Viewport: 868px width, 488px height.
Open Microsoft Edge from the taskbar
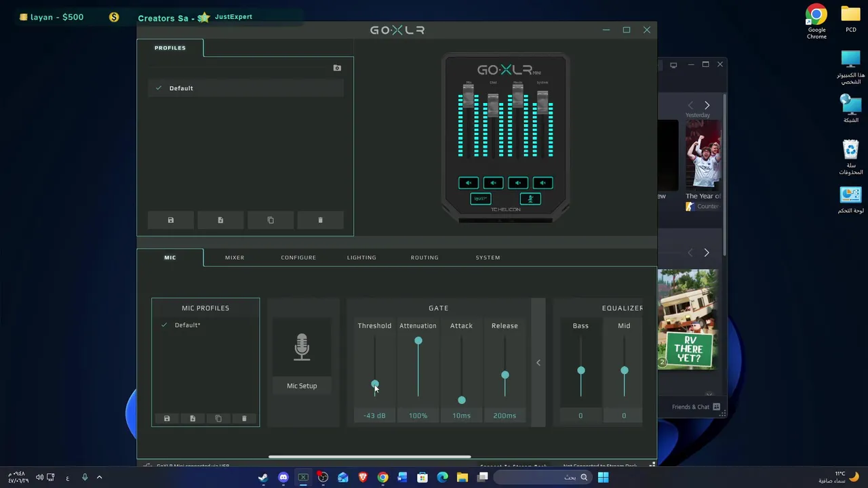(x=442, y=477)
